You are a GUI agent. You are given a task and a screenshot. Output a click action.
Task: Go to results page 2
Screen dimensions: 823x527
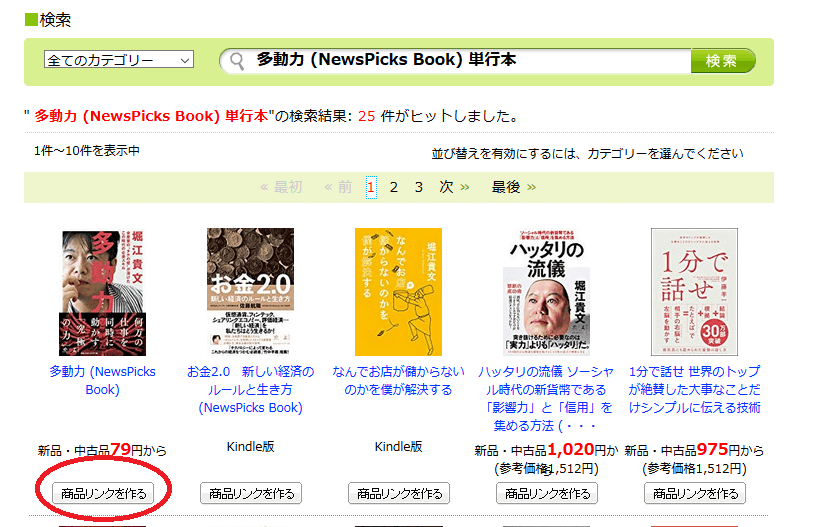[x=394, y=187]
